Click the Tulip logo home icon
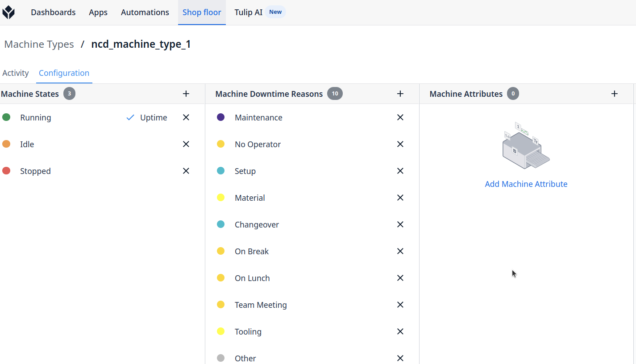 tap(8, 12)
